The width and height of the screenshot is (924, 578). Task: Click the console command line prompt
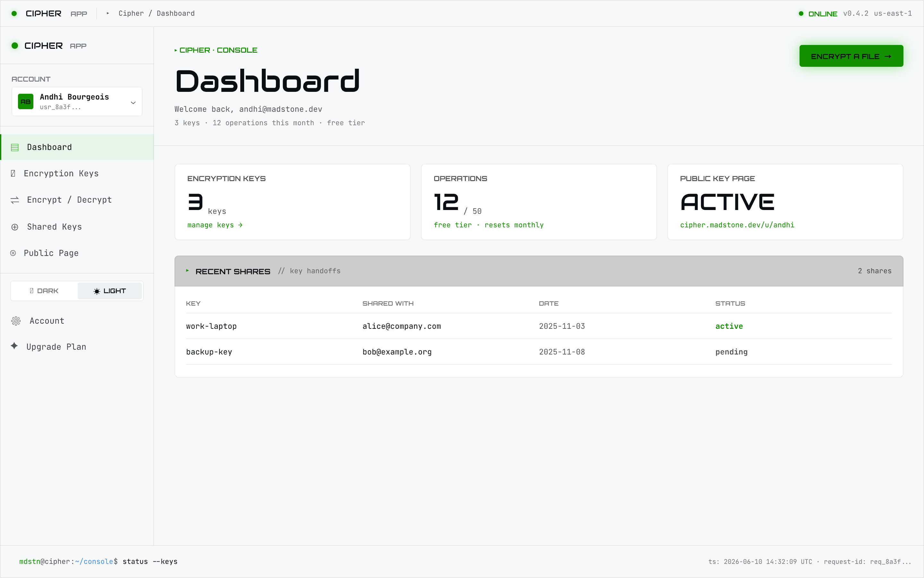pyautogui.click(x=98, y=562)
